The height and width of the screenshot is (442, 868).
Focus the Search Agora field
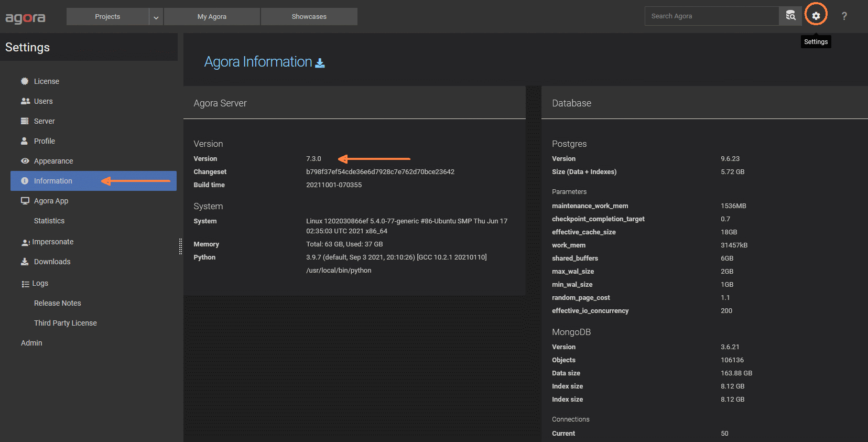tap(712, 16)
